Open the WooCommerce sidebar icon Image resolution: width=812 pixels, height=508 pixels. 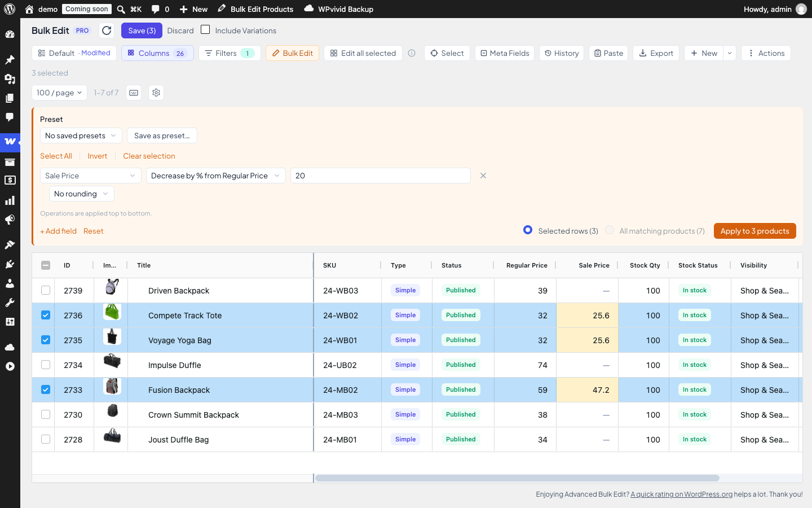coord(10,142)
